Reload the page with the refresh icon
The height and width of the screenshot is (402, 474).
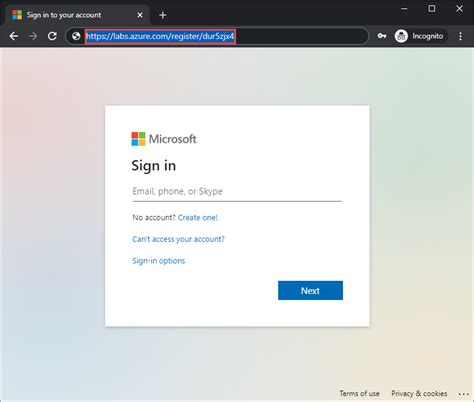coord(52,36)
